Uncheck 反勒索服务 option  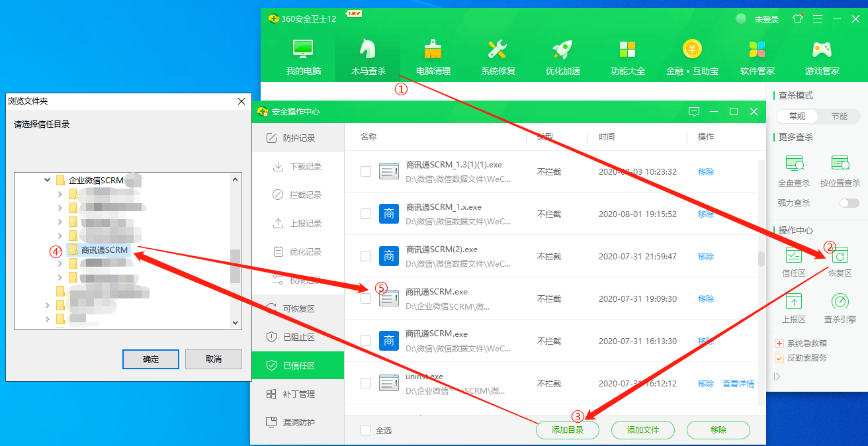point(779,358)
